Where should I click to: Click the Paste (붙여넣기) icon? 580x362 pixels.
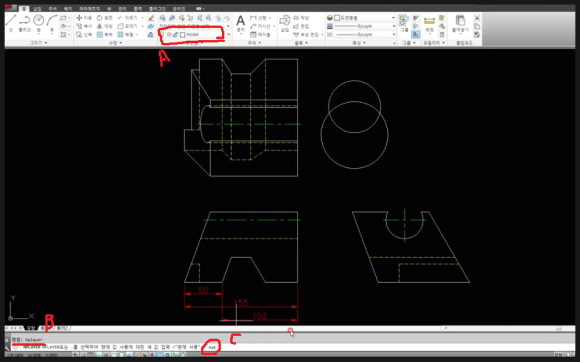tap(460, 23)
